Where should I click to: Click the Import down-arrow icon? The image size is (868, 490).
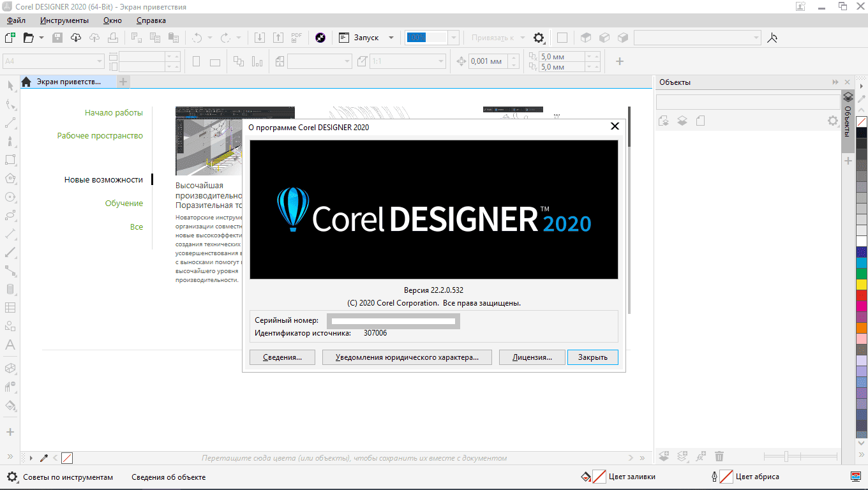click(x=260, y=38)
